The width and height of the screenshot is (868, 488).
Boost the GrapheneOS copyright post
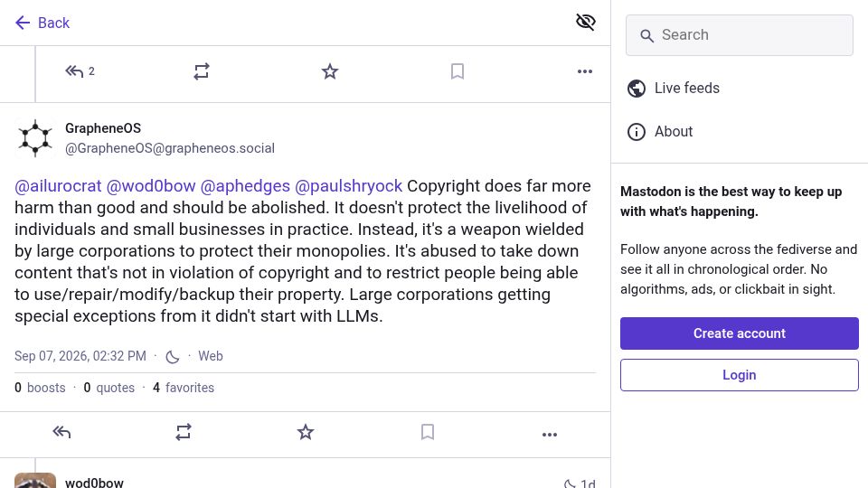(184, 432)
